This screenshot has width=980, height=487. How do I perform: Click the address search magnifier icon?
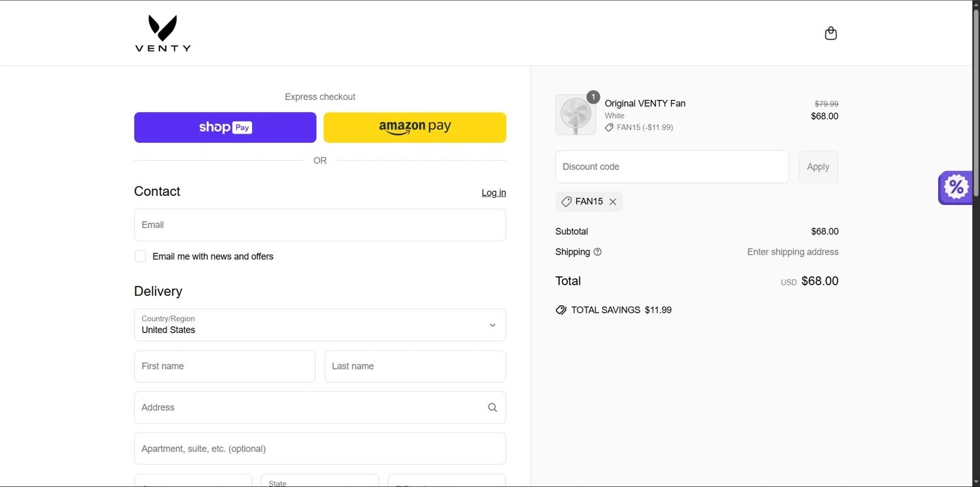pyautogui.click(x=493, y=407)
